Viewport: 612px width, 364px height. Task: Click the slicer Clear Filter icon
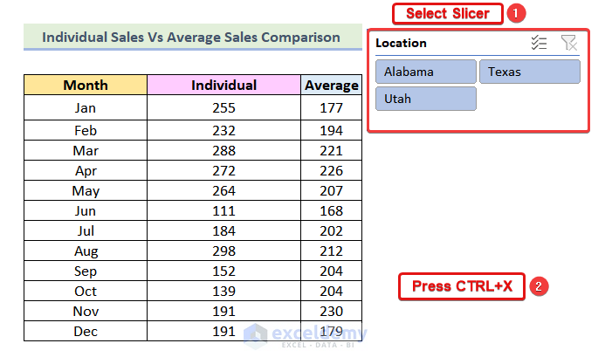pos(568,43)
